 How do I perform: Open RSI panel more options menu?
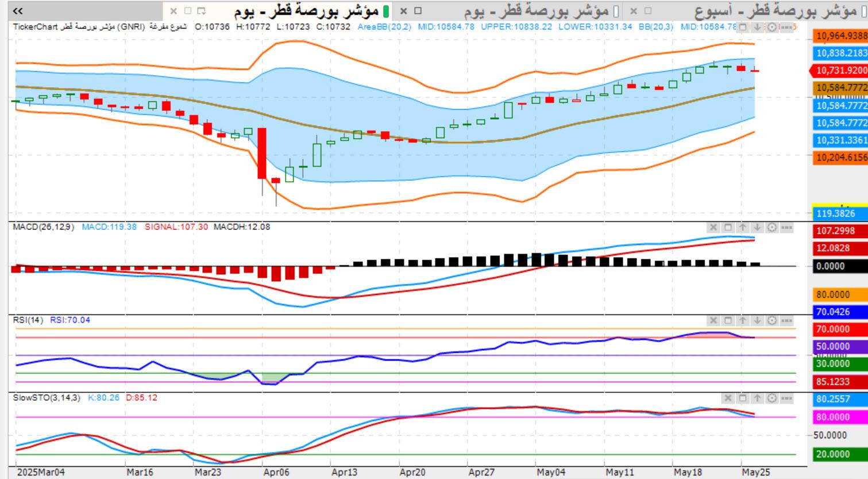coord(786,320)
